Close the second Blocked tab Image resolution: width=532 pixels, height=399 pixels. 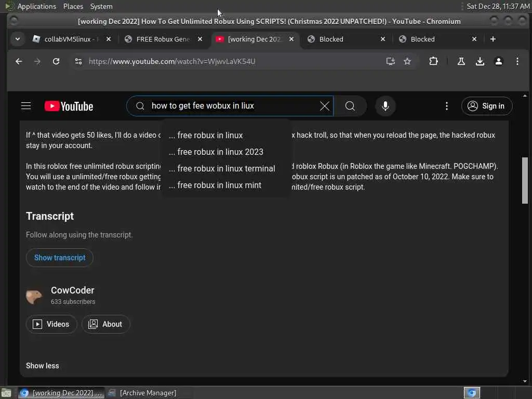tap(474, 39)
